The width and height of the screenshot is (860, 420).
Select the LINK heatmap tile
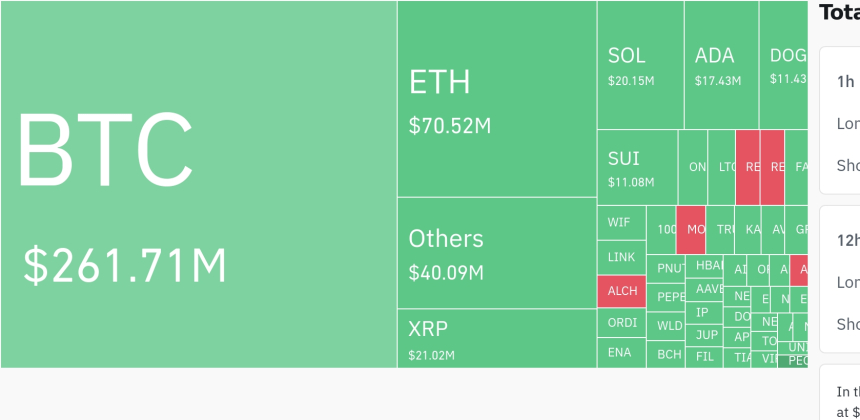(622, 257)
